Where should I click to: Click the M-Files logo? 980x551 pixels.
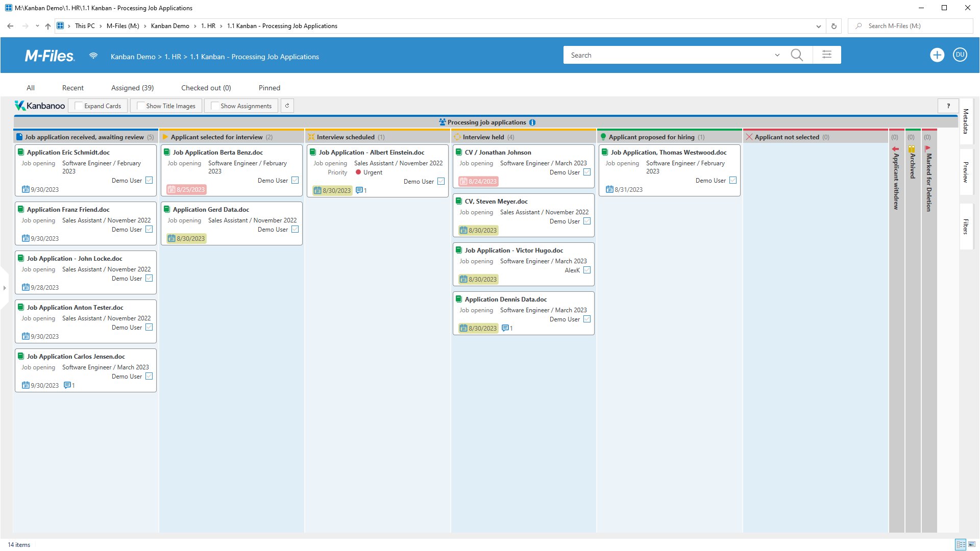click(50, 56)
